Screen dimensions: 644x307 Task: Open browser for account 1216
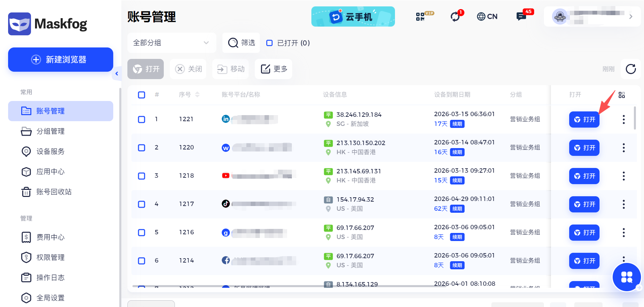point(584,233)
